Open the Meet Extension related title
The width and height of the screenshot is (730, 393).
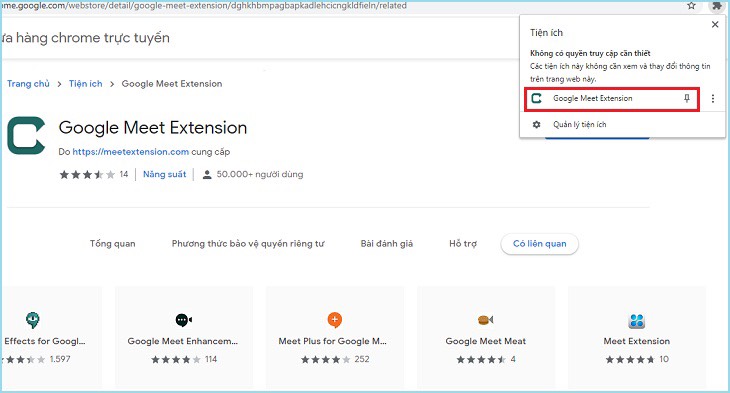coord(636,341)
